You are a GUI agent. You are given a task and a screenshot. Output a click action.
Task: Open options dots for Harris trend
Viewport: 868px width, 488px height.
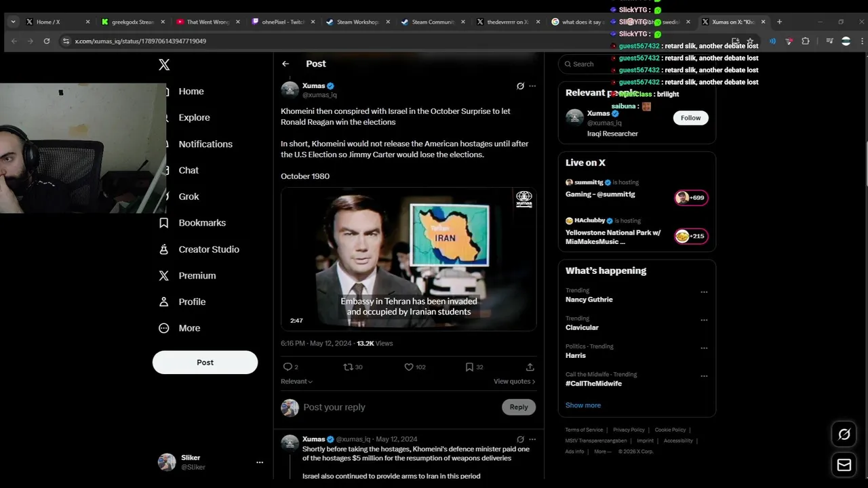click(704, 348)
